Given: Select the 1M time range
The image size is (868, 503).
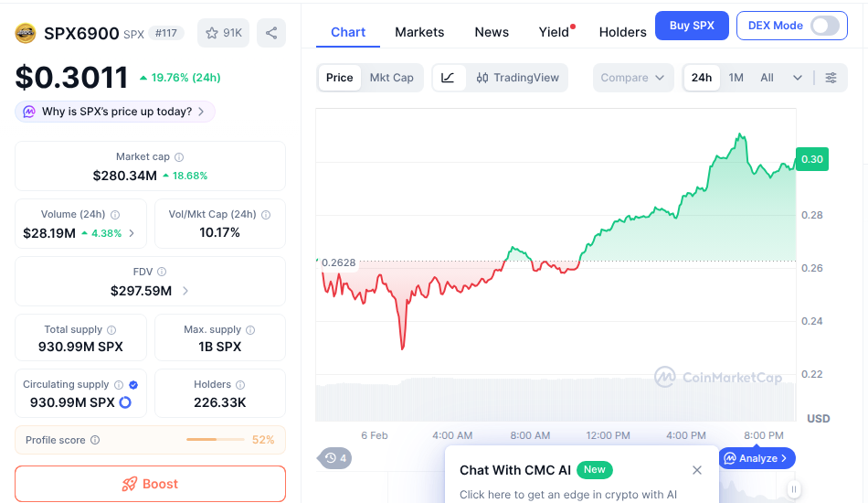Looking at the screenshot, I should tap(736, 78).
